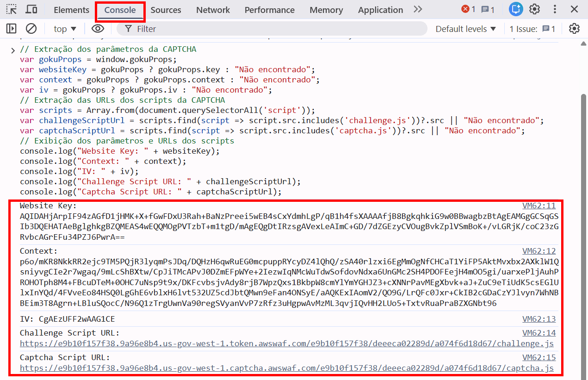The image size is (588, 380).
Task: Clear the console
Action: tap(31, 29)
